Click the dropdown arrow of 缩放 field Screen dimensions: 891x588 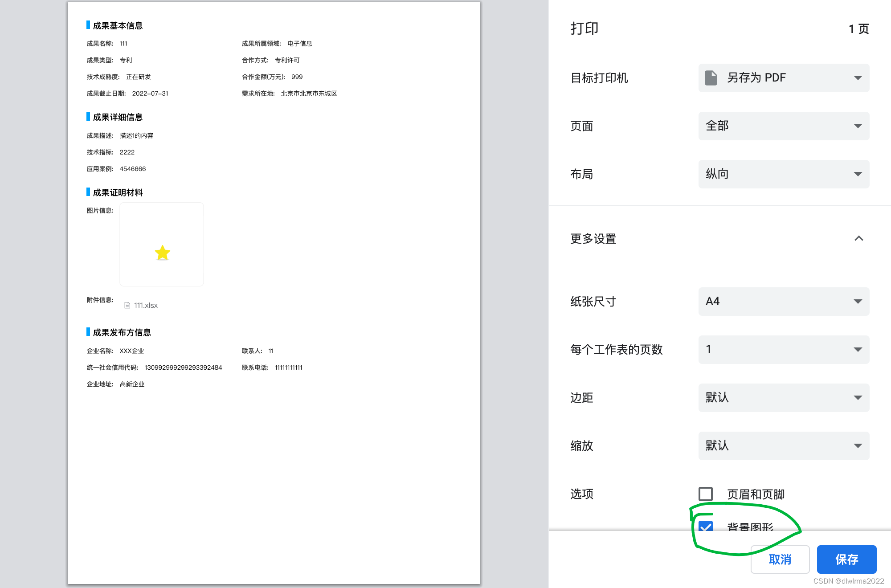click(x=858, y=446)
